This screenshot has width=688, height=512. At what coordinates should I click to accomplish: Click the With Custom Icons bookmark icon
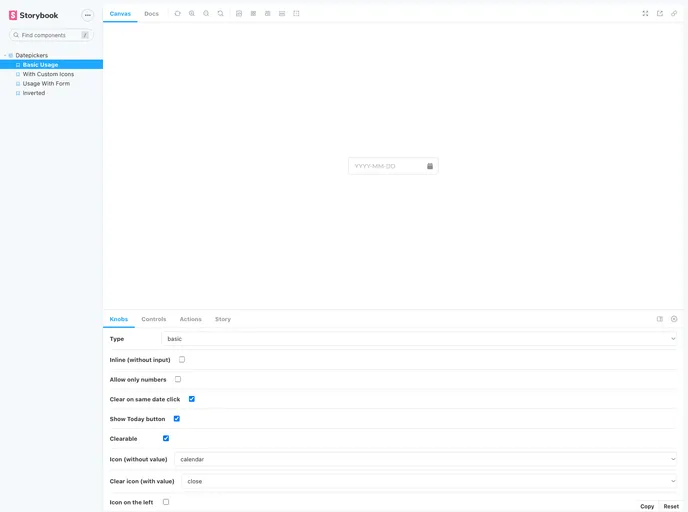point(18,74)
